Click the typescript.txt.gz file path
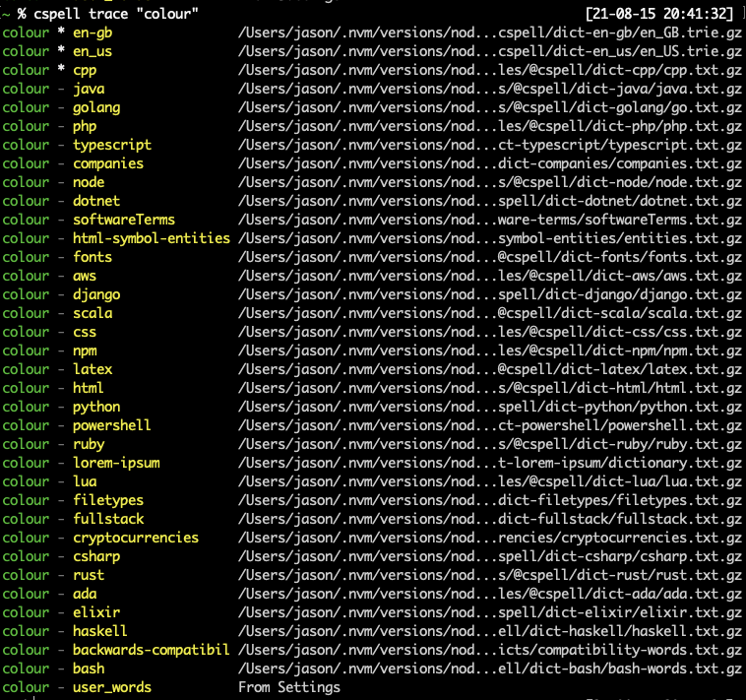The image size is (746, 700). [x=490, y=145]
